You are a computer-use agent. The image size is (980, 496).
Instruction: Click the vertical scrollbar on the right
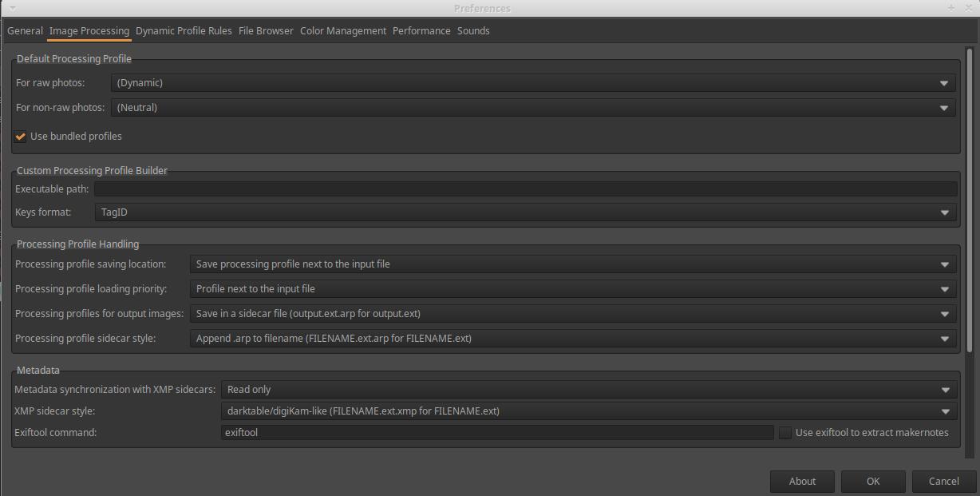[x=970, y=200]
